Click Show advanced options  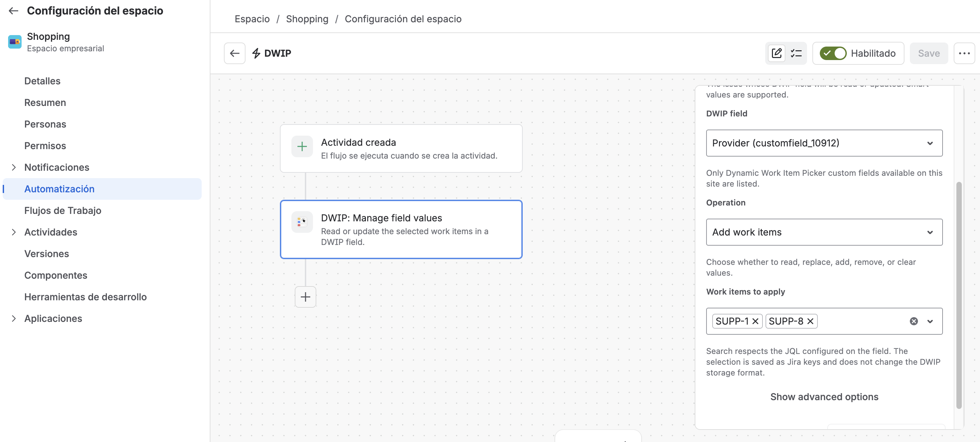(824, 397)
